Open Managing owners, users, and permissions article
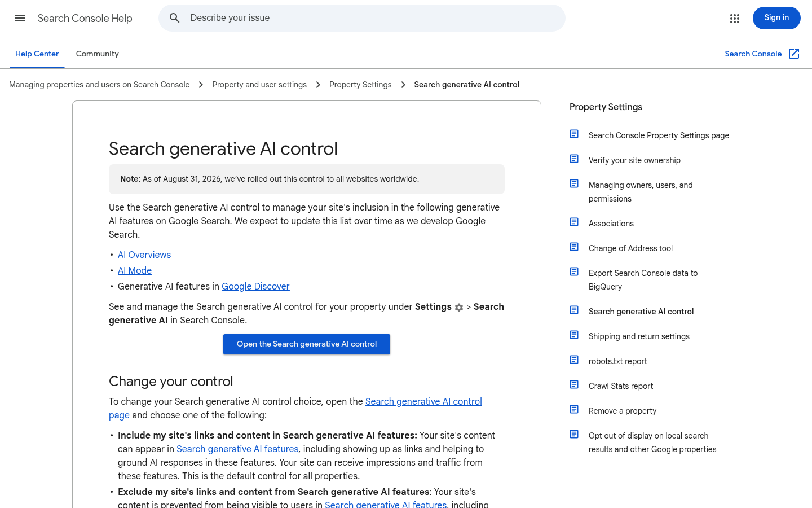 pyautogui.click(x=641, y=192)
